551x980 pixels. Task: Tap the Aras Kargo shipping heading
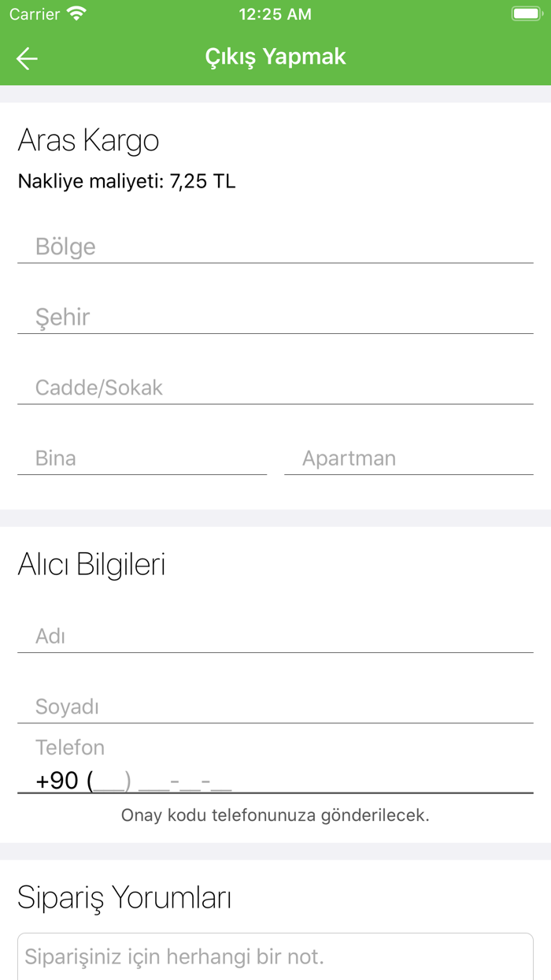[x=89, y=140]
